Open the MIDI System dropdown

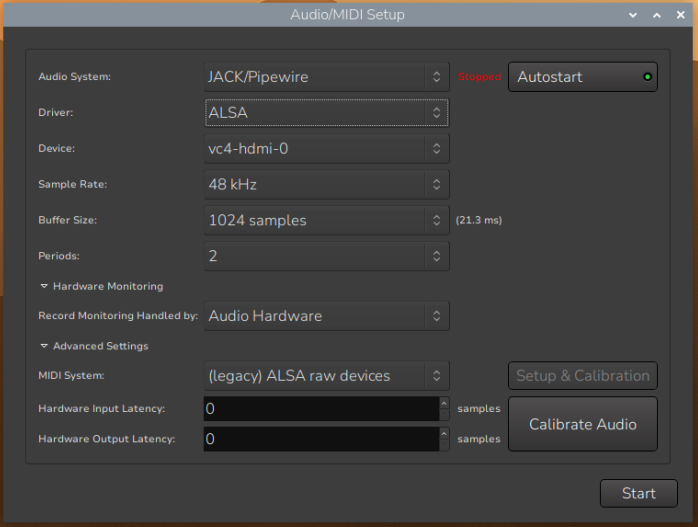tap(325, 376)
